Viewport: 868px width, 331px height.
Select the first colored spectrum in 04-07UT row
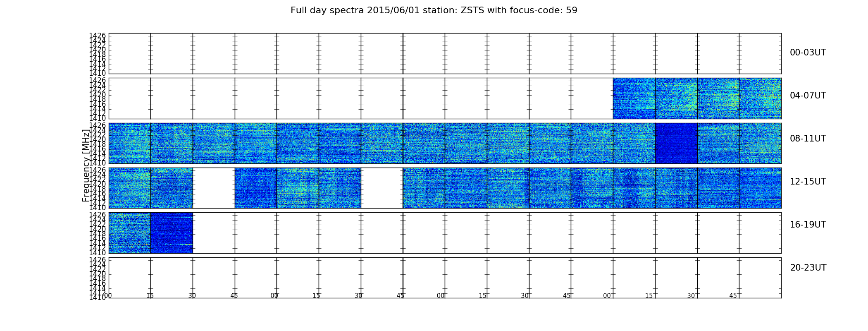pos(634,98)
